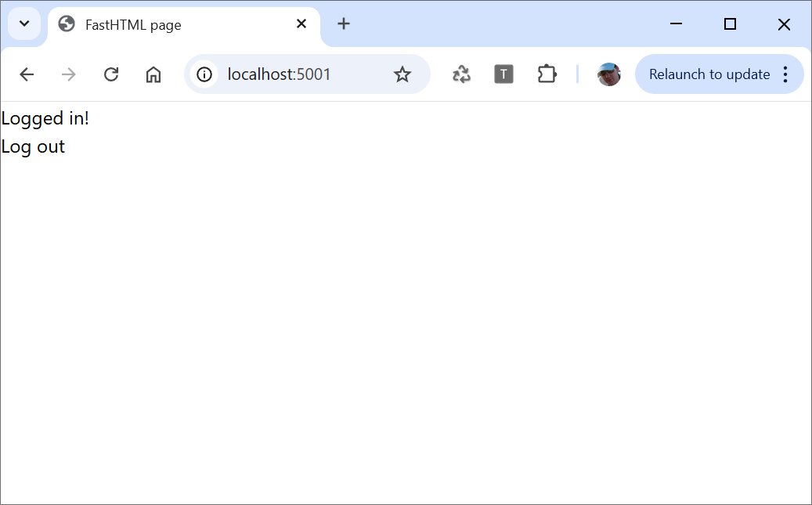
Task: Minimize the browser window
Action: [677, 24]
